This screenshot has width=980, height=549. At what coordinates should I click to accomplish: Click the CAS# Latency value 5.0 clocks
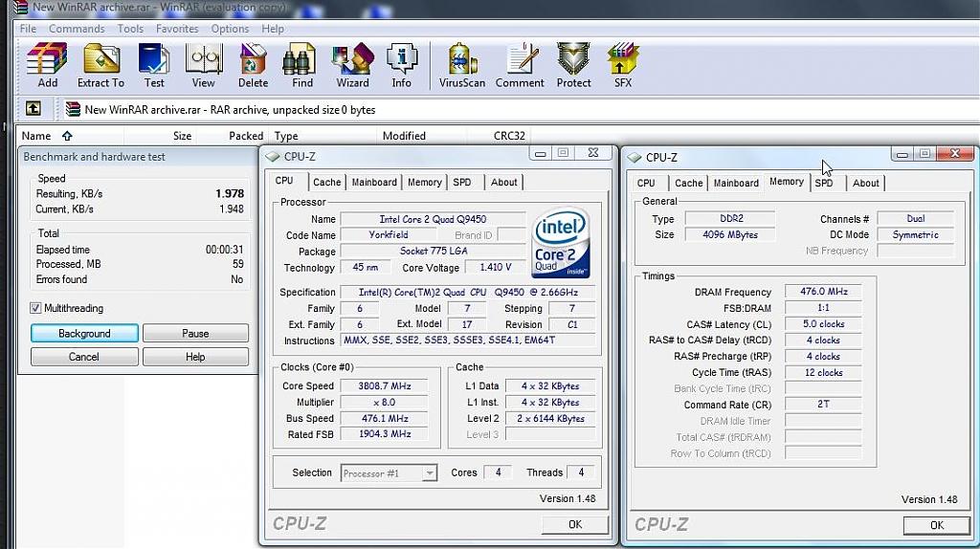tap(824, 324)
